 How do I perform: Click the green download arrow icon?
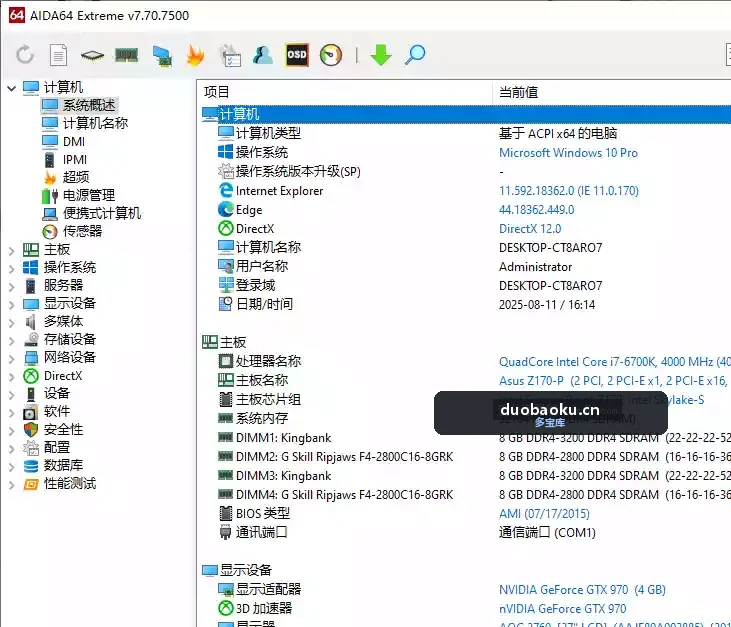pyautogui.click(x=381, y=55)
